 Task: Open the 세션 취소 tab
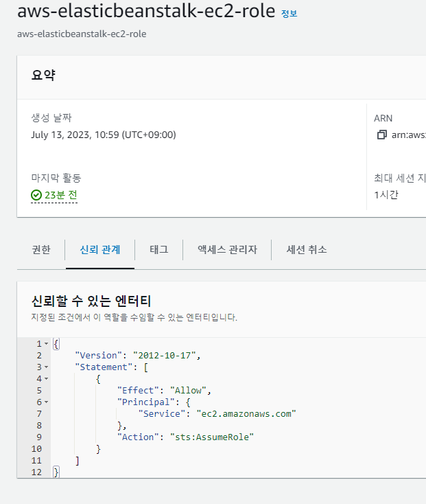[x=307, y=249]
